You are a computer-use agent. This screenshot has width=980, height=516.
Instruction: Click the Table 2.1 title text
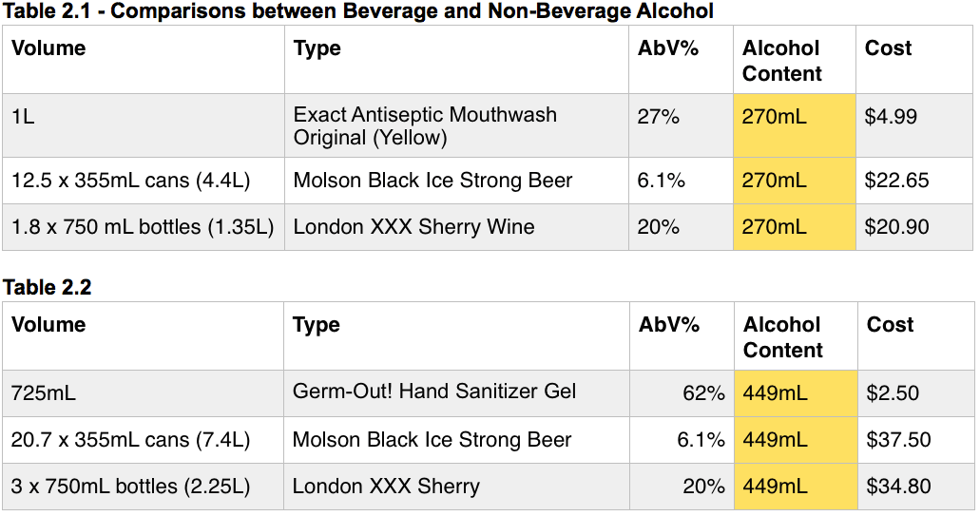[357, 11]
